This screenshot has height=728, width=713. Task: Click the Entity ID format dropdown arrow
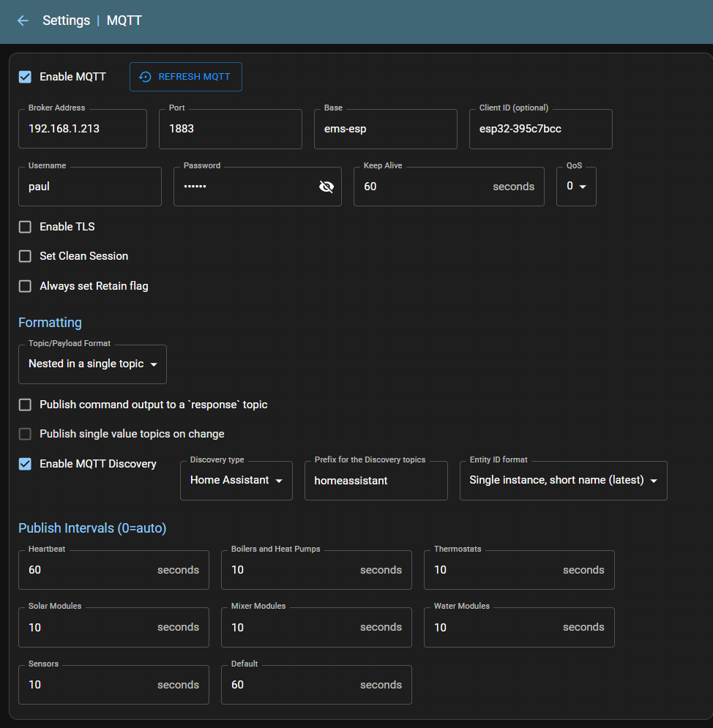click(x=654, y=481)
